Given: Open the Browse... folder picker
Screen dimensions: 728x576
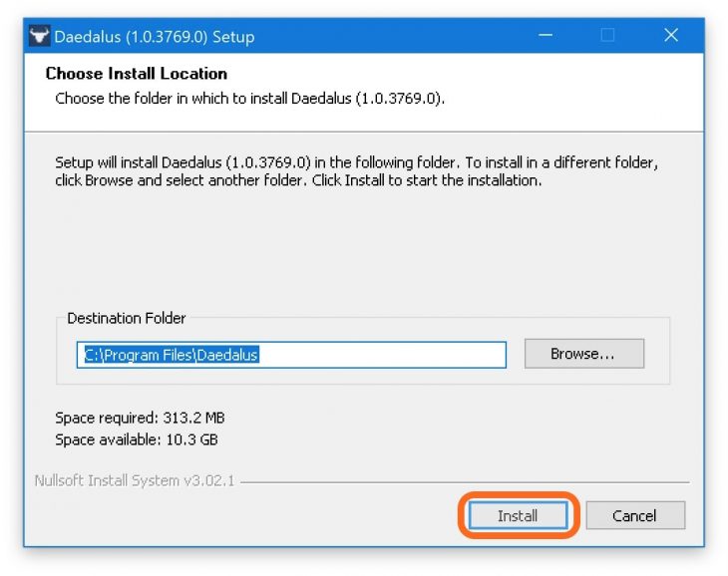Looking at the screenshot, I should [x=584, y=354].
